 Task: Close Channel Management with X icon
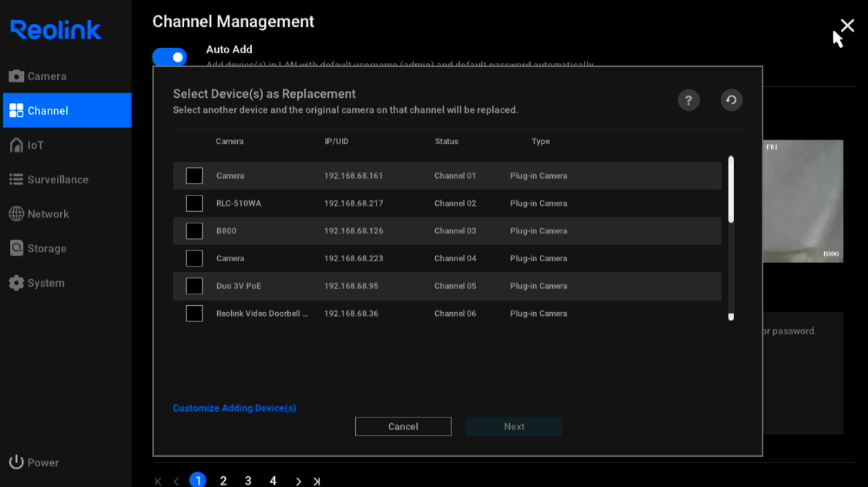(847, 25)
